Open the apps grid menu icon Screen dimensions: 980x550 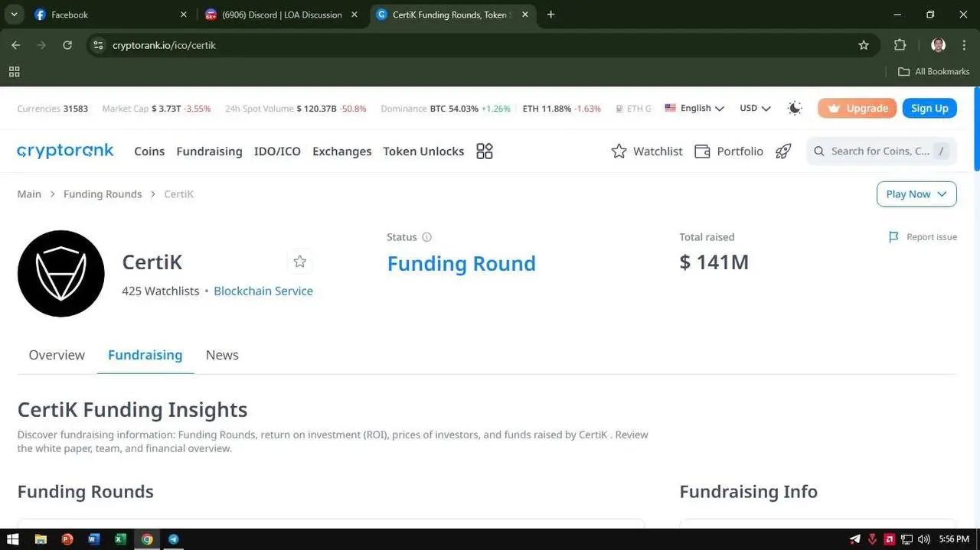[485, 151]
